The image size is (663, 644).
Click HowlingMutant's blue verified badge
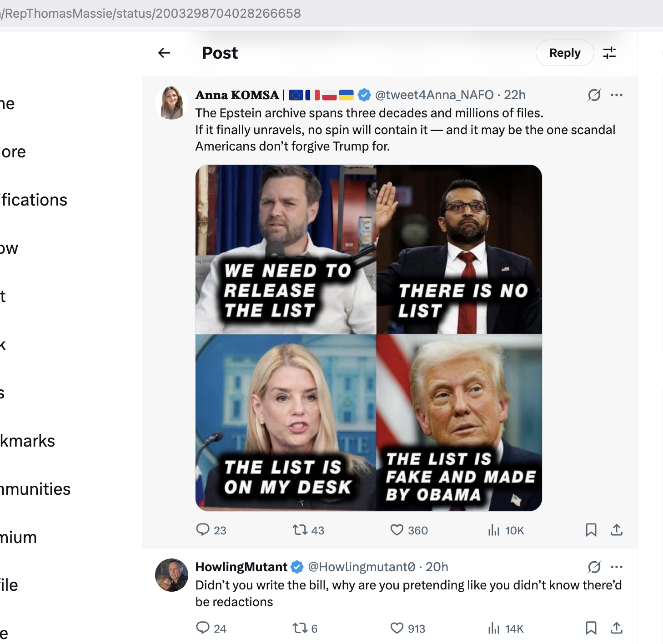coord(297,567)
